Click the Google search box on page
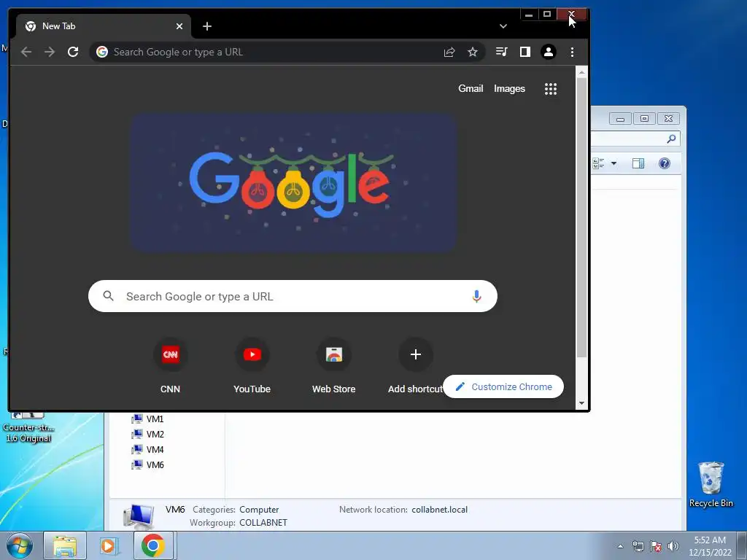 pyautogui.click(x=293, y=296)
